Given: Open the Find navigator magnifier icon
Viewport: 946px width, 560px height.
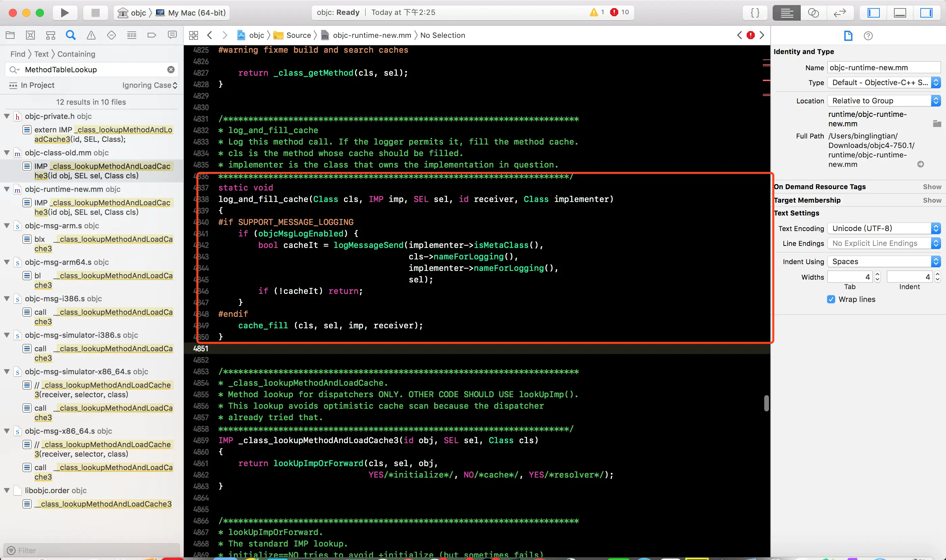Looking at the screenshot, I should click(71, 35).
